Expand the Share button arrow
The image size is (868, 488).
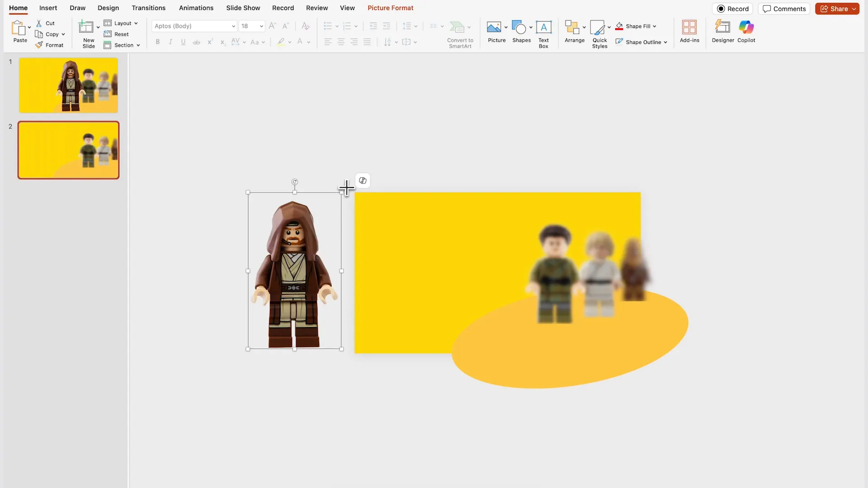pyautogui.click(x=854, y=9)
